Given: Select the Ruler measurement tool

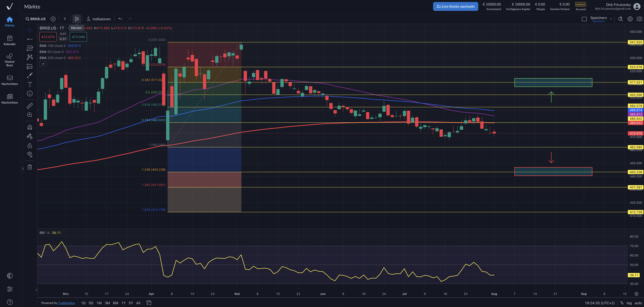Looking at the screenshot, I should 30,105.
